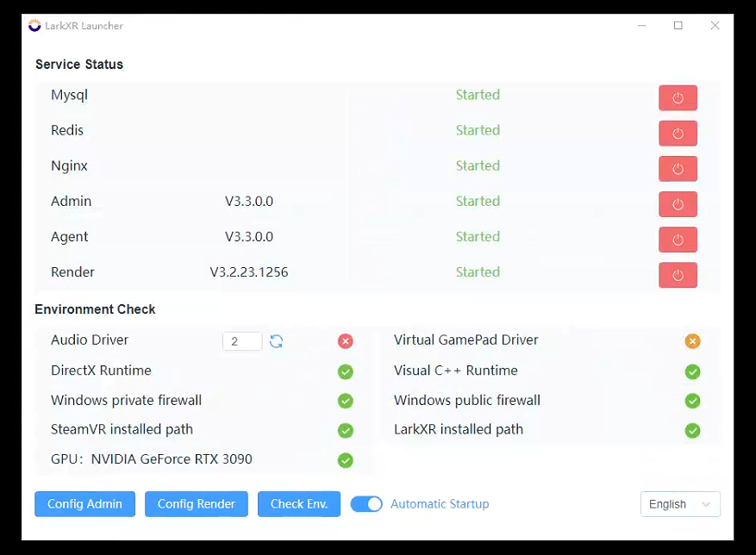
Task: Focus the Audio Driver number field
Action: point(242,341)
